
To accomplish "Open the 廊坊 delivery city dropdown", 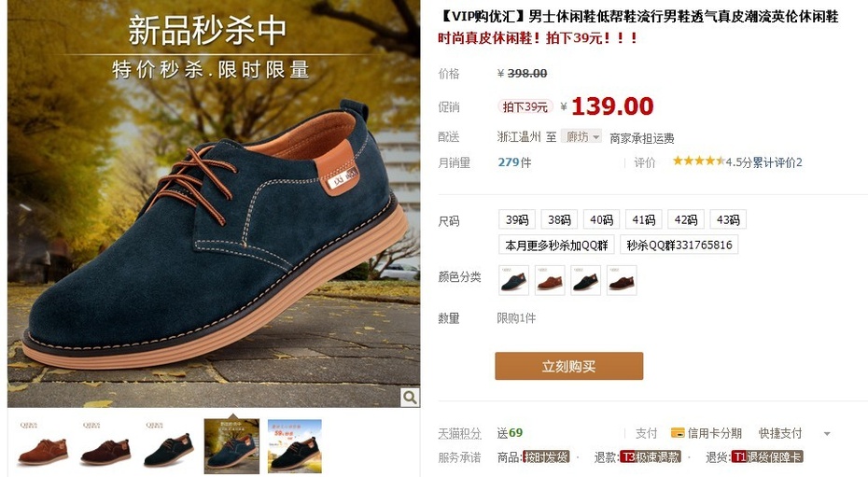I will point(581,136).
